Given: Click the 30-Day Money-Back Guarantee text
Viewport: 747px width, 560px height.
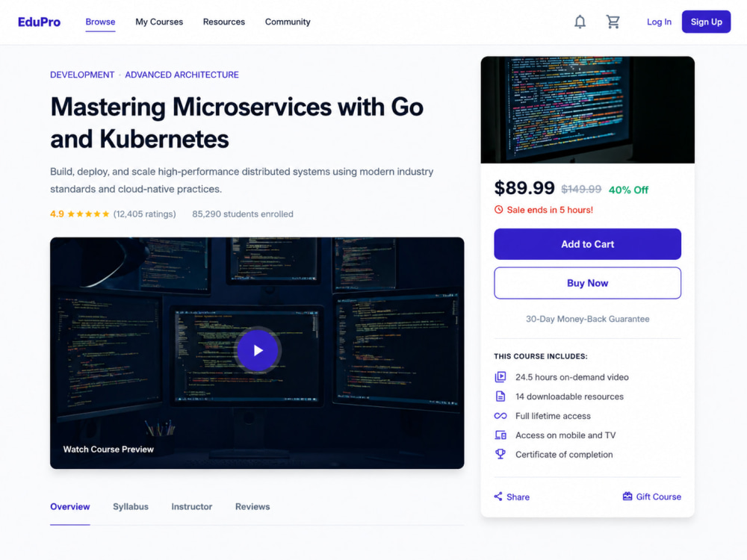Looking at the screenshot, I should coord(587,319).
